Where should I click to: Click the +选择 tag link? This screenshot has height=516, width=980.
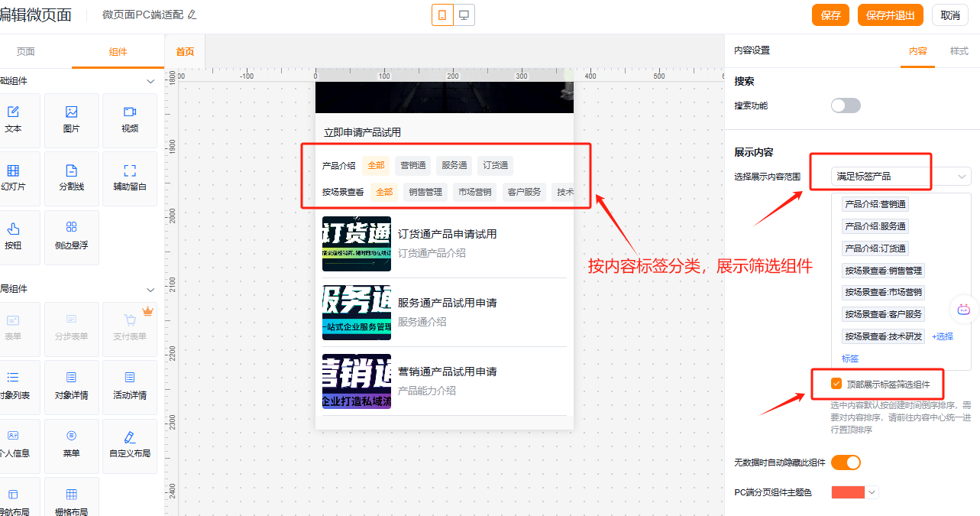[942, 336]
